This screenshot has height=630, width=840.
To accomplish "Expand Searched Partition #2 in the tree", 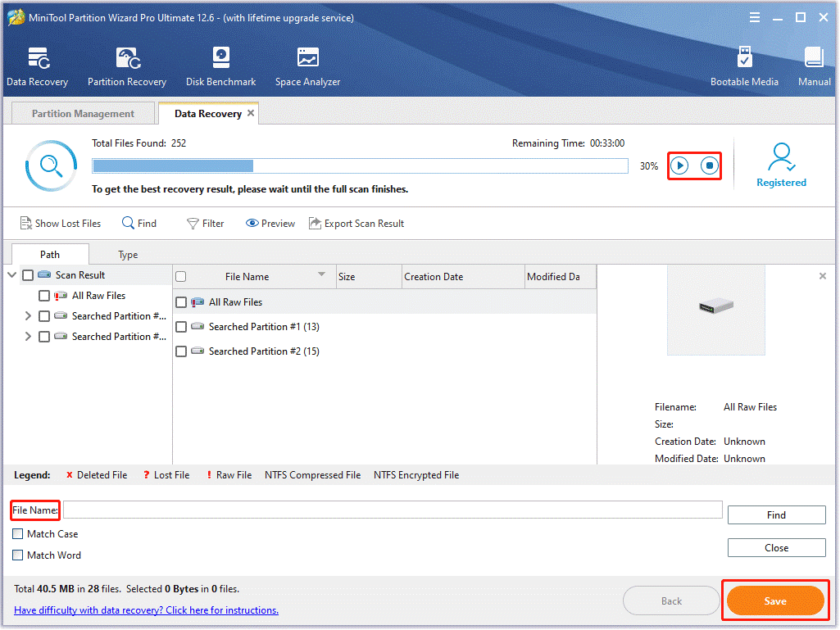I will click(27, 336).
